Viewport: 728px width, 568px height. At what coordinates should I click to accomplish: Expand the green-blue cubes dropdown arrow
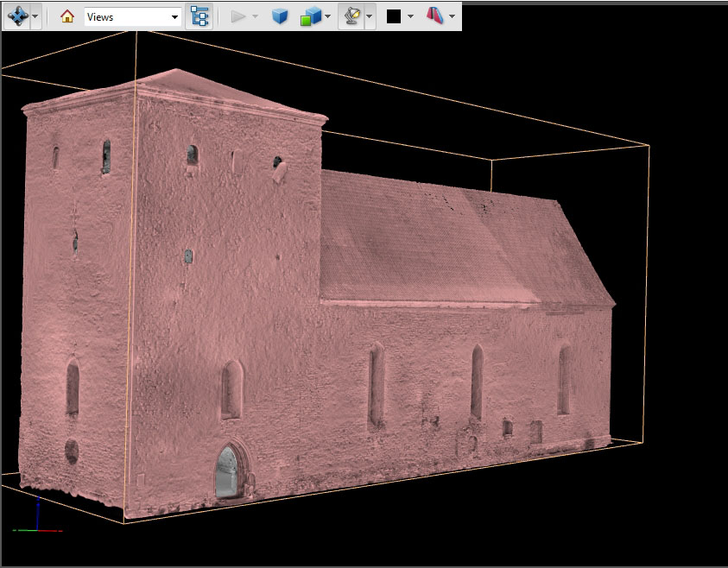pos(328,16)
